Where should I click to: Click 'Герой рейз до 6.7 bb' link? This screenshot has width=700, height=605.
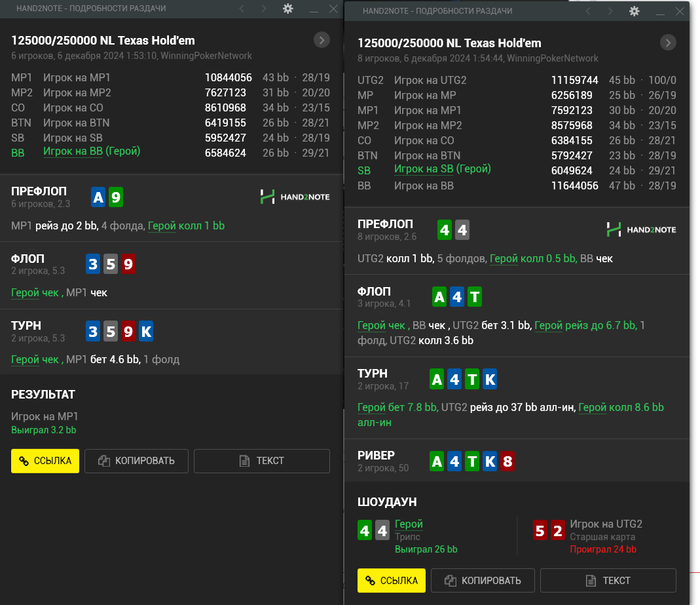585,325
